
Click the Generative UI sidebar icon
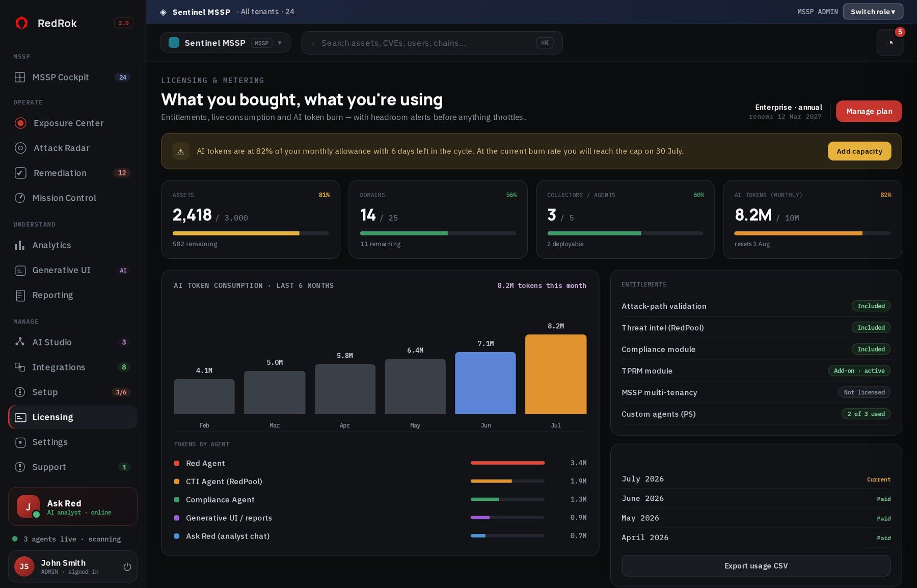tap(20, 270)
